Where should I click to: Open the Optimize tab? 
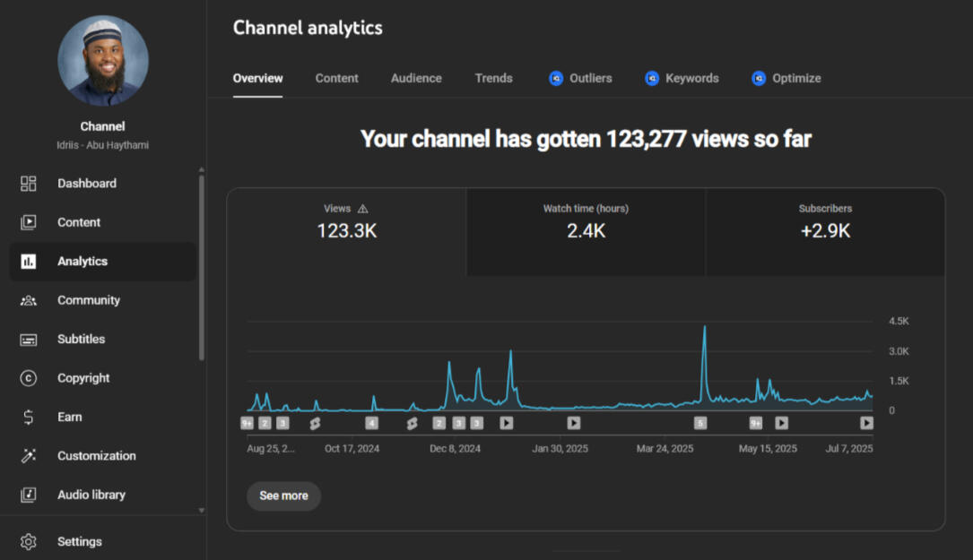pyautogui.click(x=786, y=79)
